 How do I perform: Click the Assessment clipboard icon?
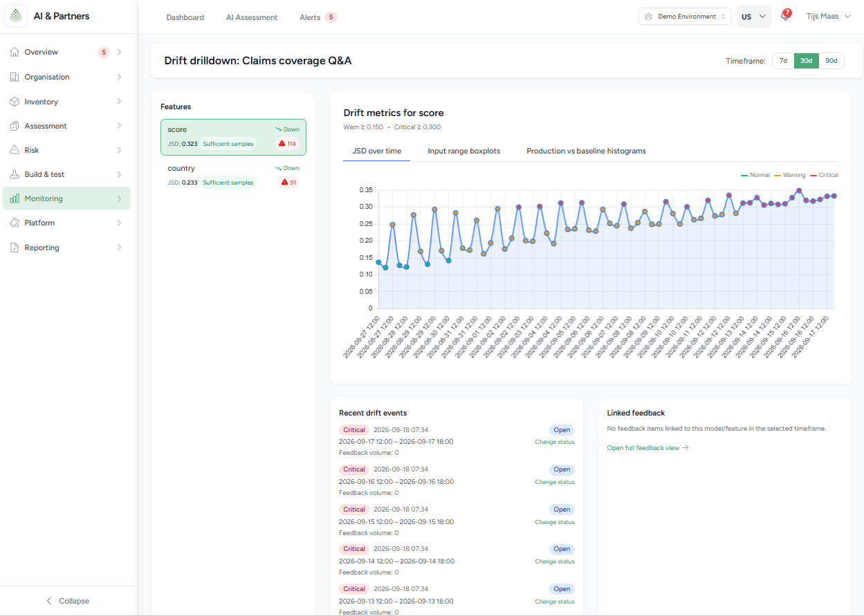pyautogui.click(x=15, y=126)
